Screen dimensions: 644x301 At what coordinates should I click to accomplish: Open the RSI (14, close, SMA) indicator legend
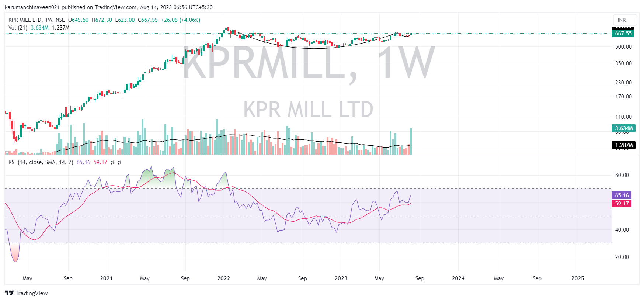coord(41,162)
